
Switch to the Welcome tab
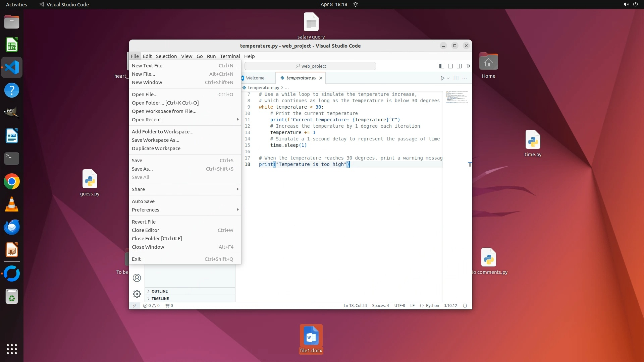(x=255, y=78)
